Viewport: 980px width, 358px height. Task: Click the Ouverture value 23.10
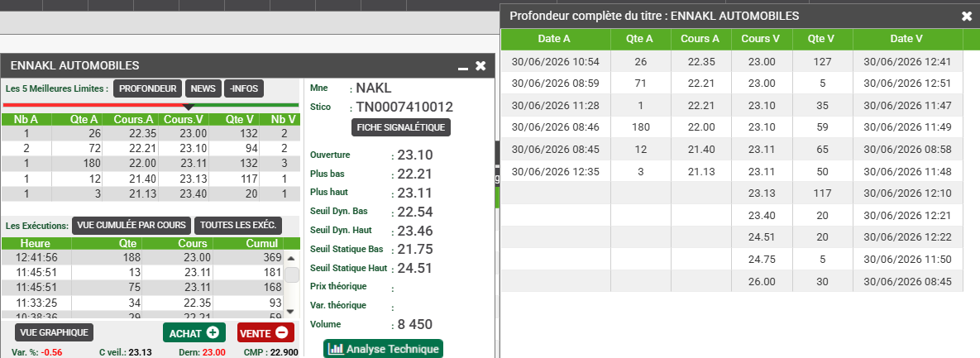pos(415,155)
